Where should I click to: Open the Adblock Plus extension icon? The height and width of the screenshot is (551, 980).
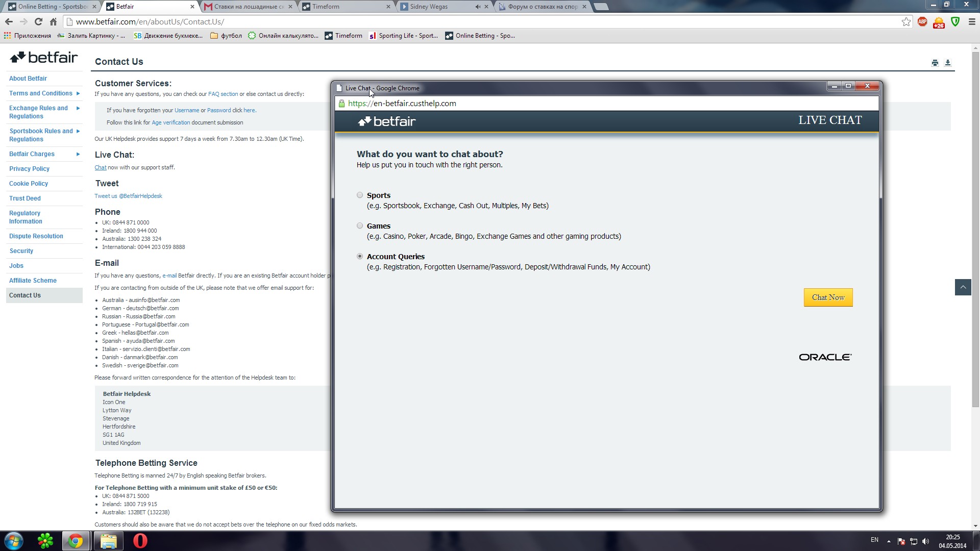tap(922, 21)
